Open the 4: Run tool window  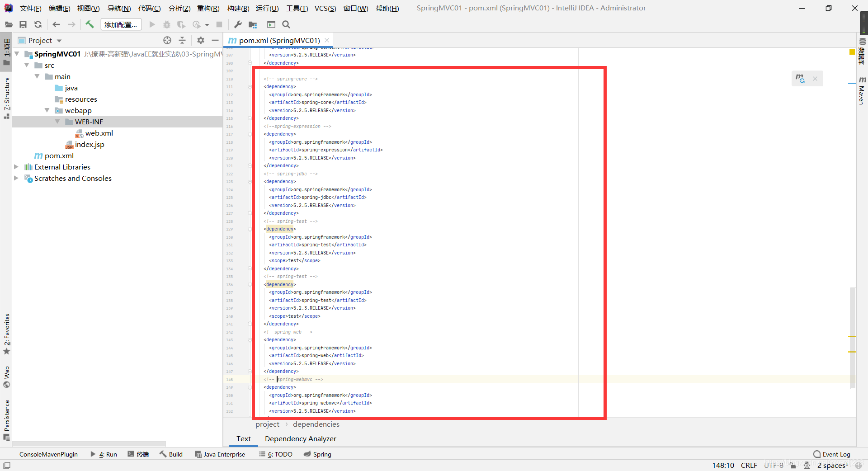coord(104,454)
